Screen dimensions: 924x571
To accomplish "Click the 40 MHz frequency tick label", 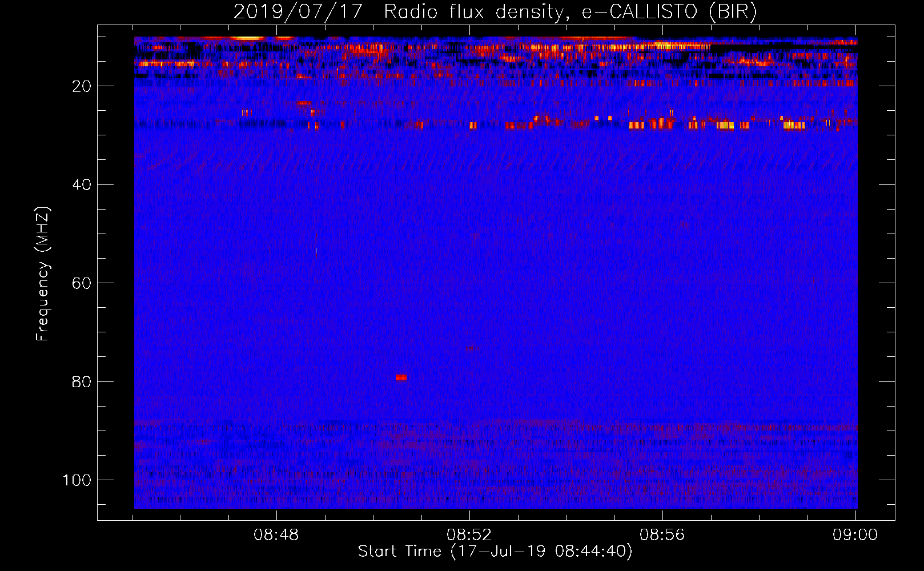I will (x=82, y=184).
